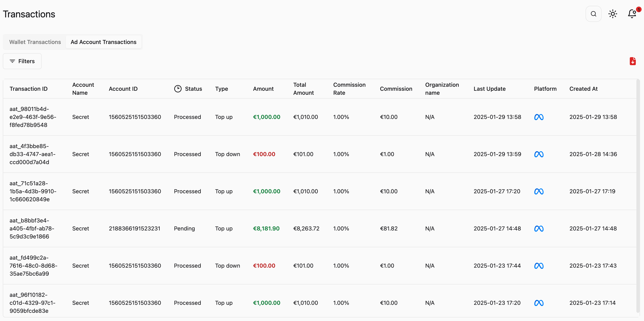The width and height of the screenshot is (644, 321).
Task: Click the Meta icon on the Pending transaction row
Action: tap(539, 228)
